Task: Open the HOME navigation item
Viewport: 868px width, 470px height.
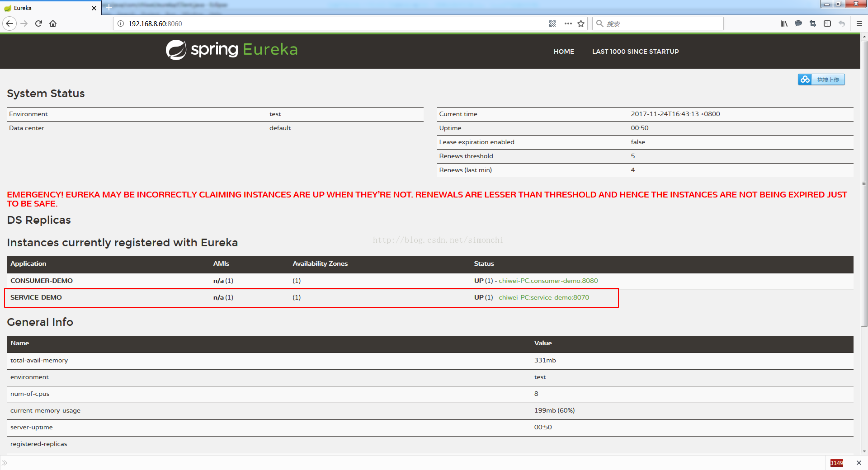Action: (564, 52)
